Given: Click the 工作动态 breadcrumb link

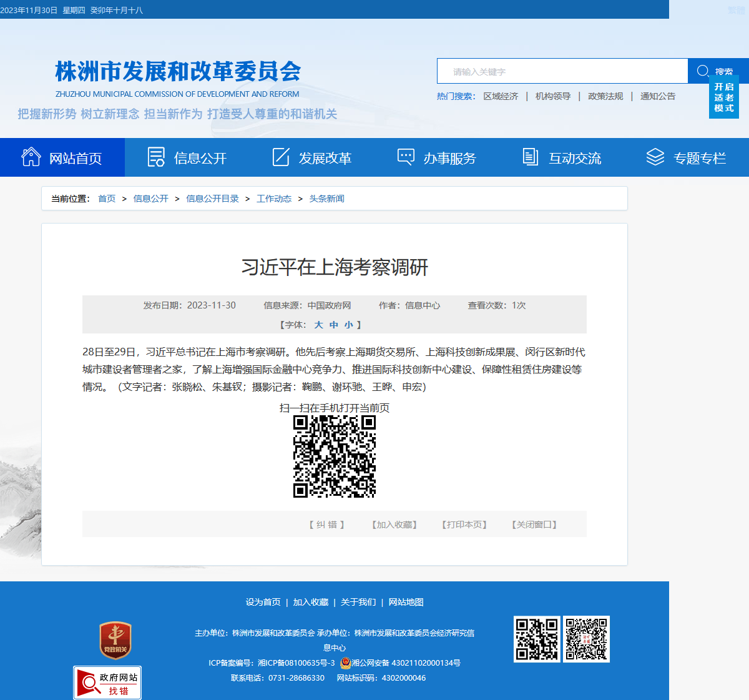Looking at the screenshot, I should coord(274,199).
